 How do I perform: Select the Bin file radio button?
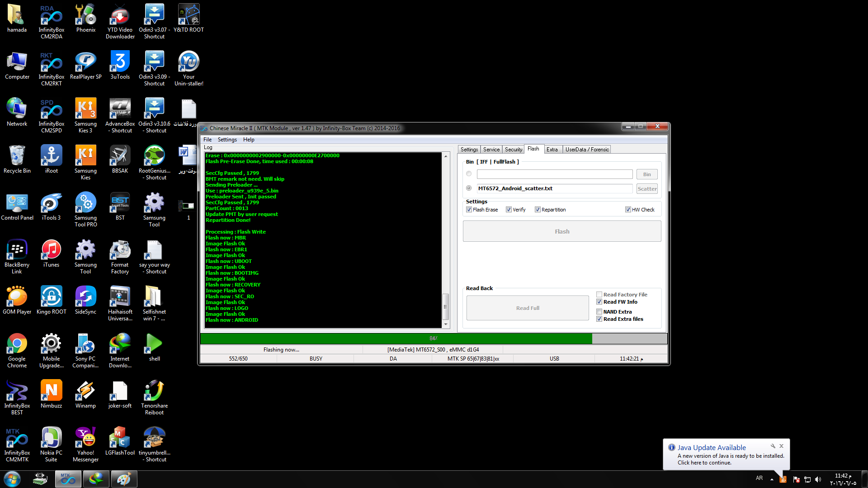(469, 174)
